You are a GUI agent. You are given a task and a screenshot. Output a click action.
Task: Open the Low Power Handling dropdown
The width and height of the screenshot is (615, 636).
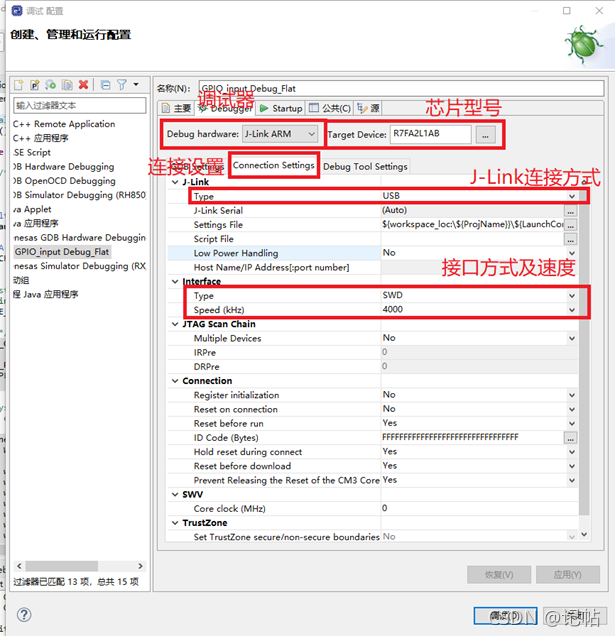(572, 253)
